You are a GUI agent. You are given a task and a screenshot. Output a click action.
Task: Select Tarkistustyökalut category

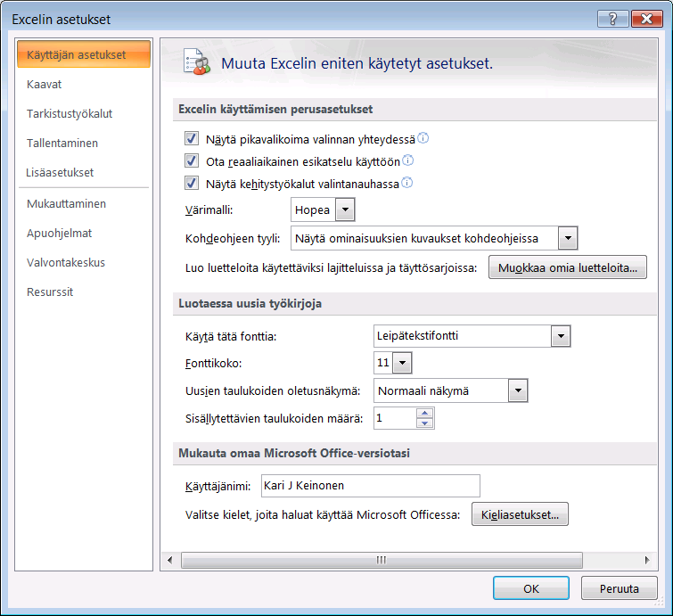pyautogui.click(x=84, y=114)
